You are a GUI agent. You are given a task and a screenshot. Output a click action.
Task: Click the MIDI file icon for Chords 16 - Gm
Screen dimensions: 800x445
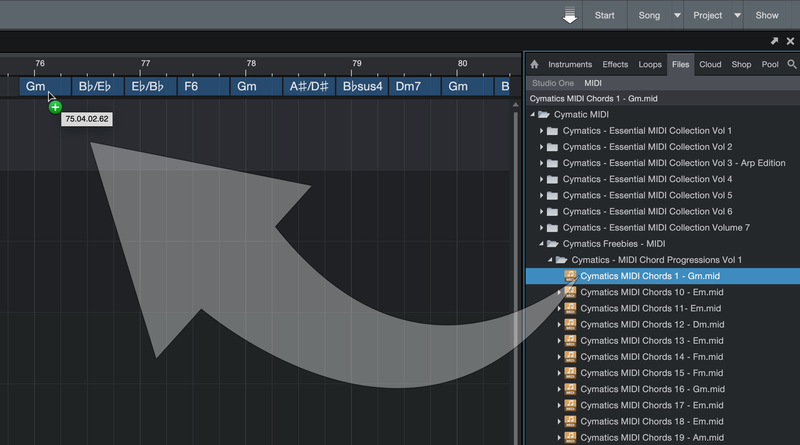pos(571,388)
